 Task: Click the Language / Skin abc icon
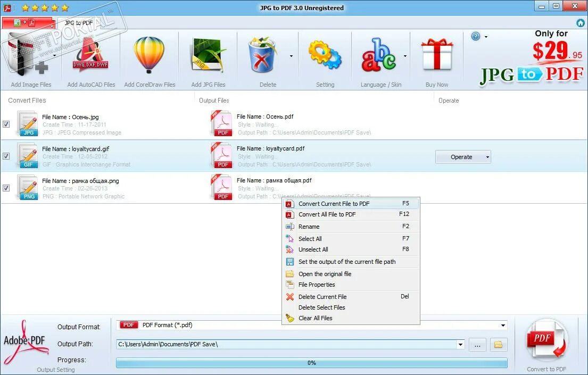[378, 55]
